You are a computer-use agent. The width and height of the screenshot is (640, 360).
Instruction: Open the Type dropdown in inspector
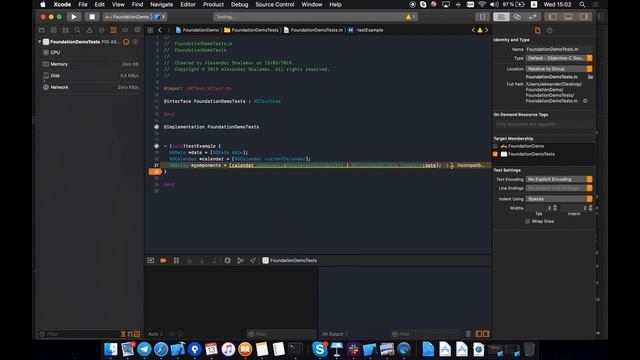click(x=559, y=58)
